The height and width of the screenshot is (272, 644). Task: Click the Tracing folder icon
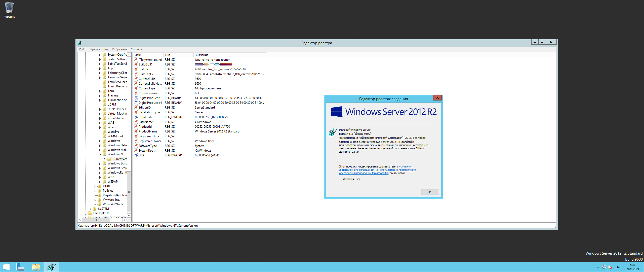[104, 95]
